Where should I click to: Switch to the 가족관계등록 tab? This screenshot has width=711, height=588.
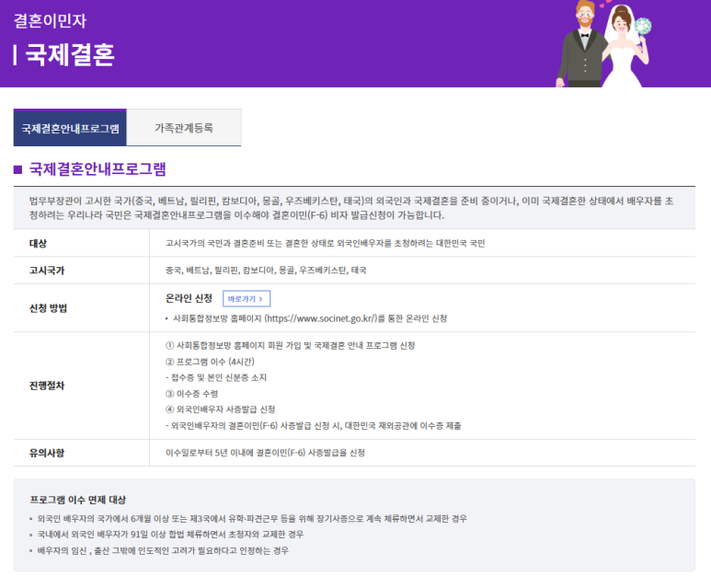tap(184, 128)
